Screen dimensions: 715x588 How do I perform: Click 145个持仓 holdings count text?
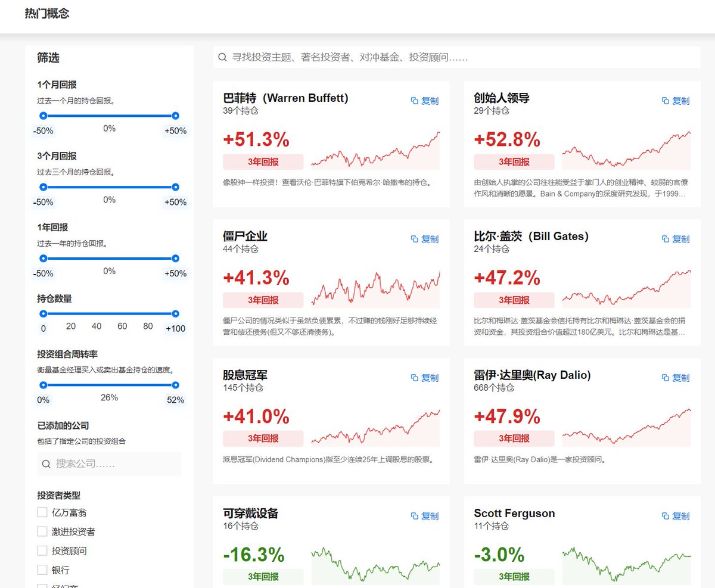tap(243, 388)
